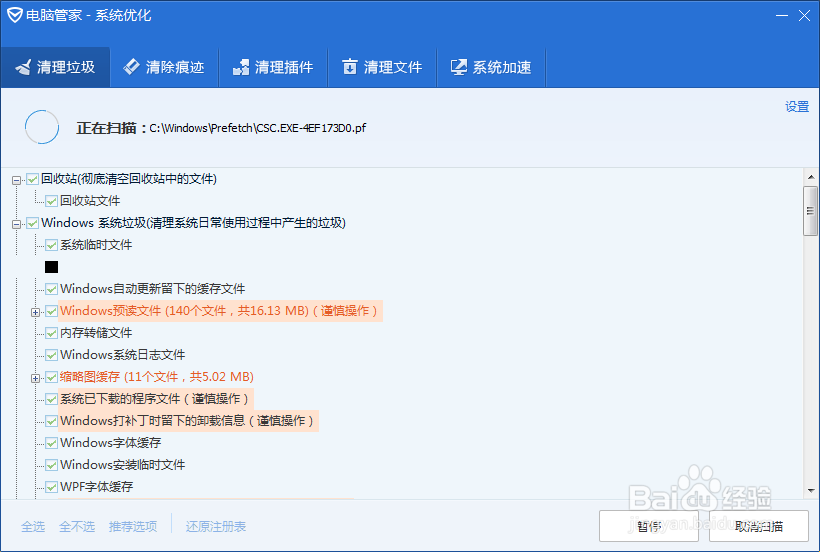Click the eraser icon on 清除痕迹 tab
The height and width of the screenshot is (552, 820).
click(131, 66)
